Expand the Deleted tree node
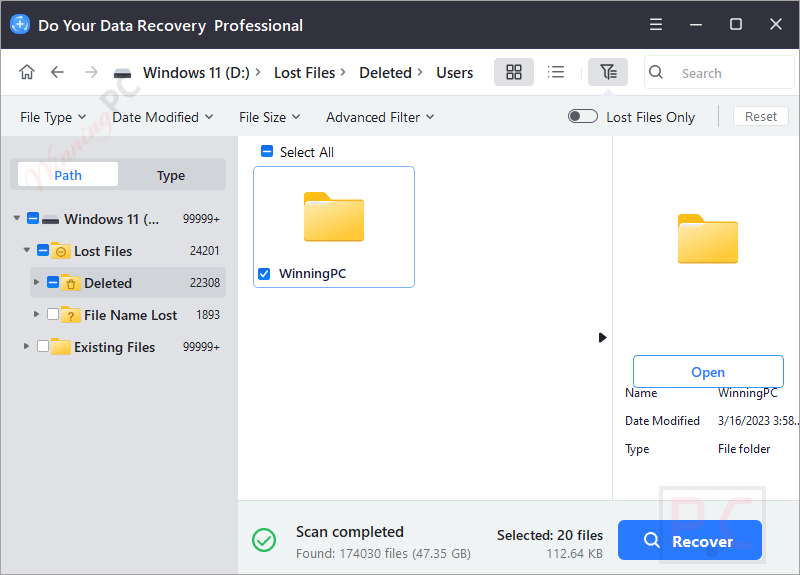This screenshot has width=800, height=575. tap(36, 282)
